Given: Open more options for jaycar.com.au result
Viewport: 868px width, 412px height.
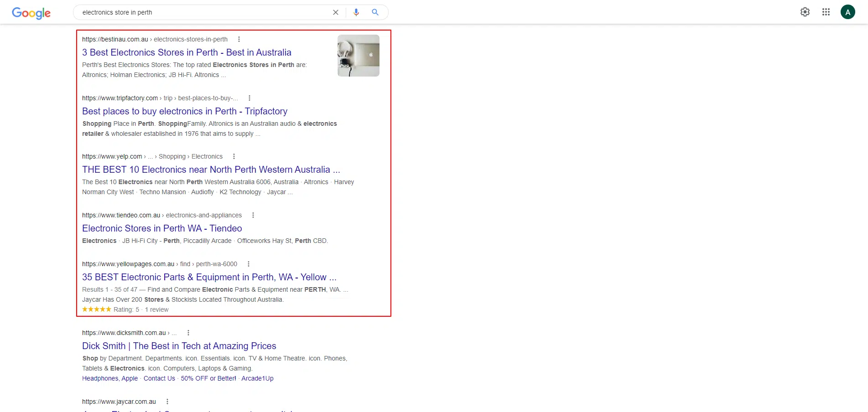Looking at the screenshot, I should [167, 402].
